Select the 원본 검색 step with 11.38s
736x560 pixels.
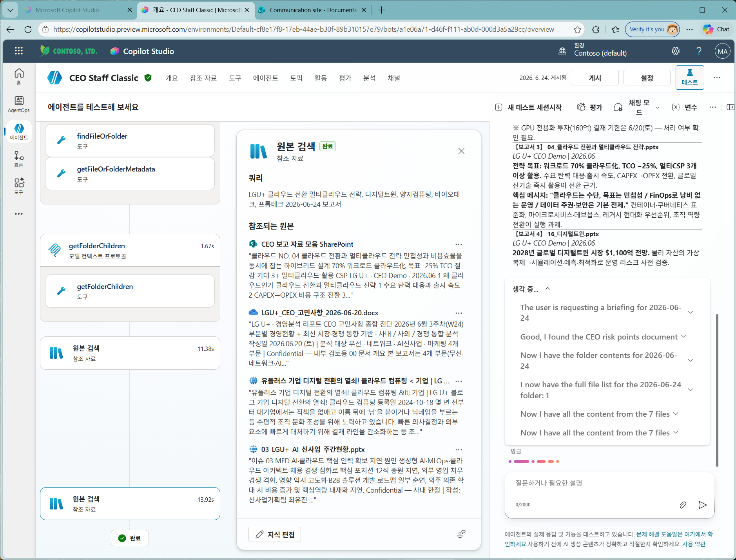click(x=130, y=353)
